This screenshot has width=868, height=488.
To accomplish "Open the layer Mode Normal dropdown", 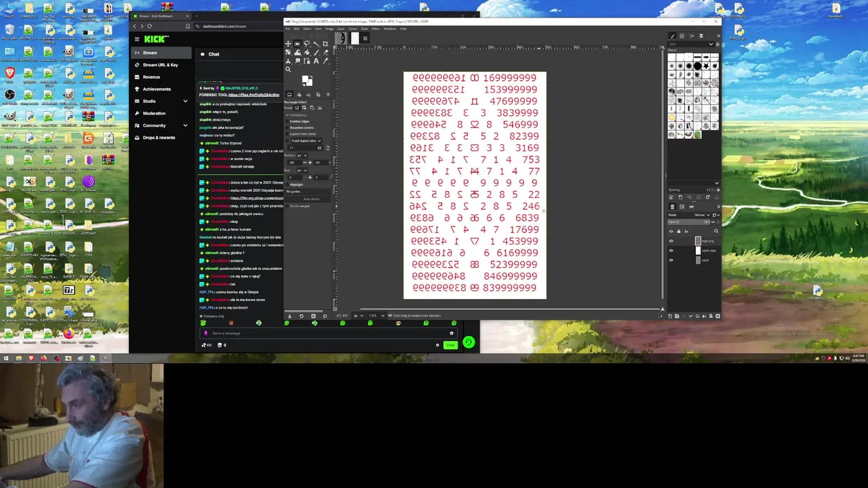I will [x=703, y=215].
